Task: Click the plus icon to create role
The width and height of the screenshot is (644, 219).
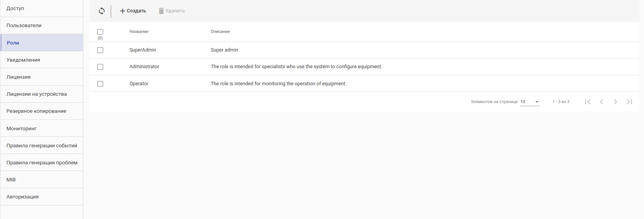Action: pyautogui.click(x=123, y=11)
